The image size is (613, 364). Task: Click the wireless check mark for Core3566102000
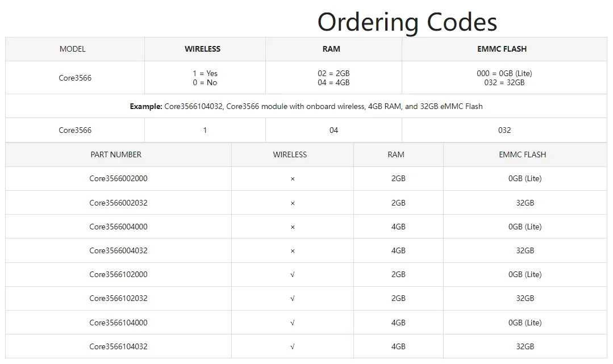click(x=293, y=274)
